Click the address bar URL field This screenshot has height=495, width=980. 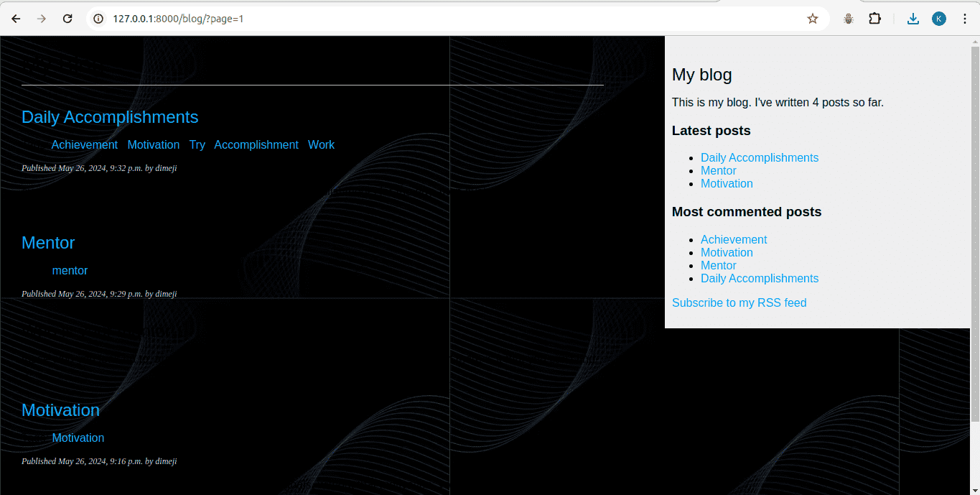click(431, 19)
